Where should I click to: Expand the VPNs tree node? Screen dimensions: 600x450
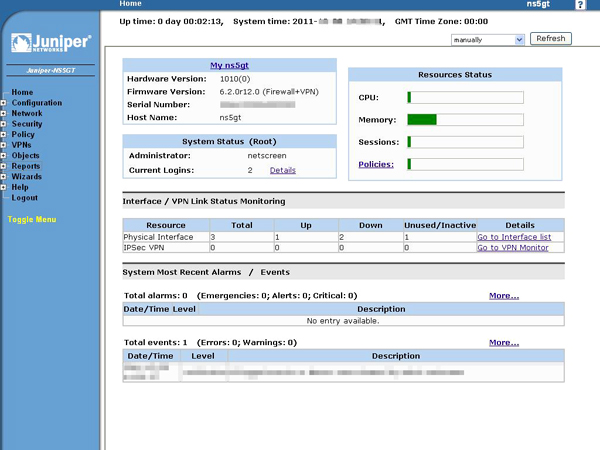coord(3,145)
